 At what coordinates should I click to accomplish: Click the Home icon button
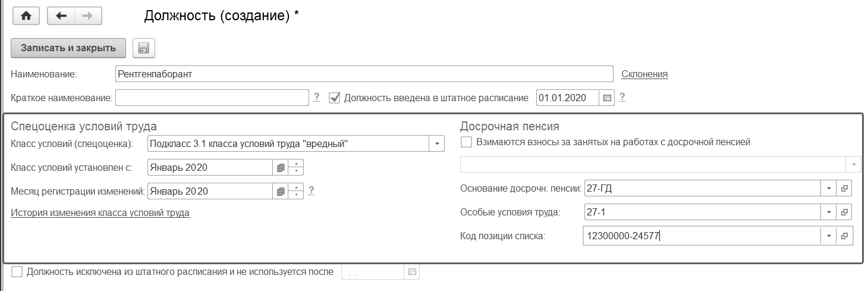pos(26,16)
